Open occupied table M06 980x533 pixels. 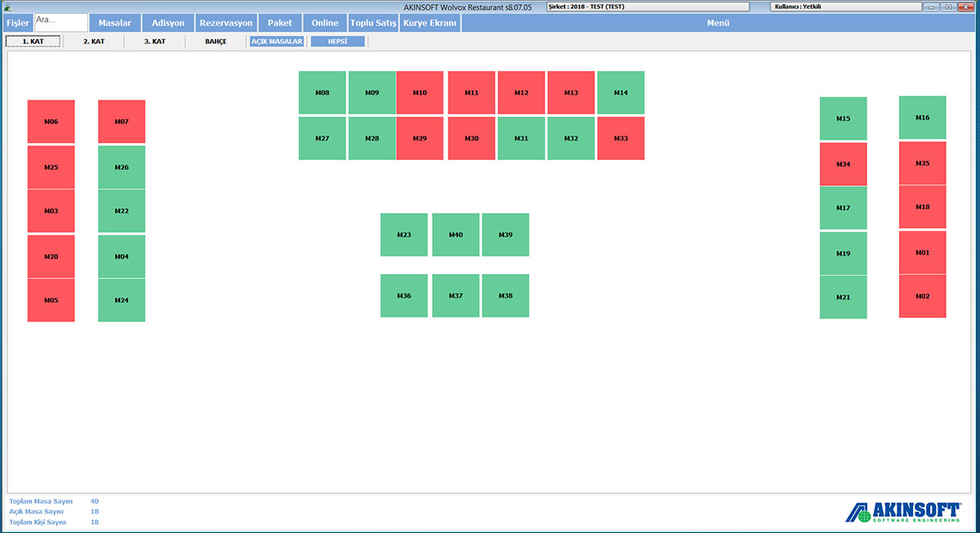[x=51, y=122]
